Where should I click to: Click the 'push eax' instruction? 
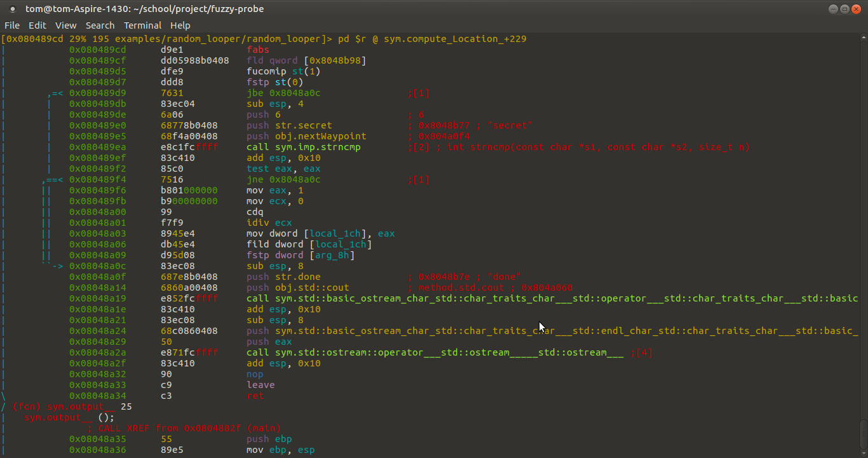pyautogui.click(x=269, y=342)
